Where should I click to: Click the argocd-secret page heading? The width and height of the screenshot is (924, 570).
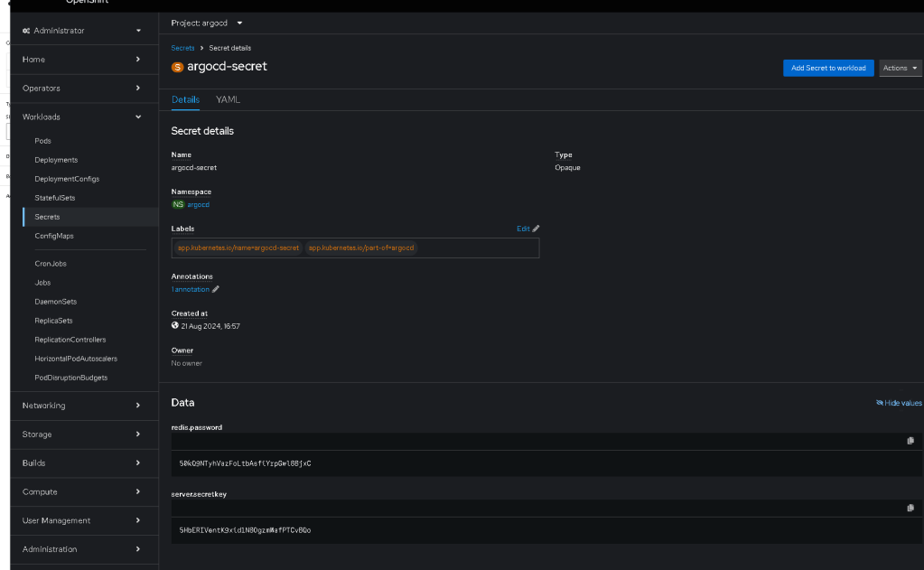227,67
